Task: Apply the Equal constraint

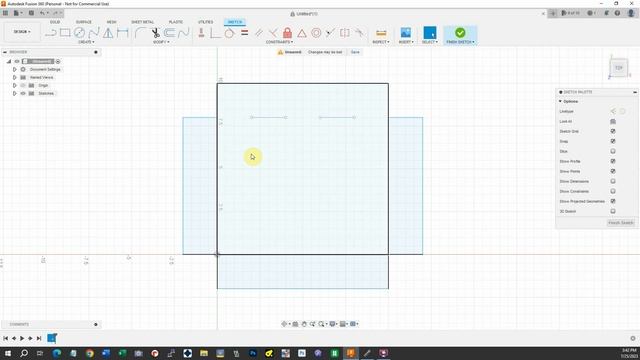Action: click(244, 33)
